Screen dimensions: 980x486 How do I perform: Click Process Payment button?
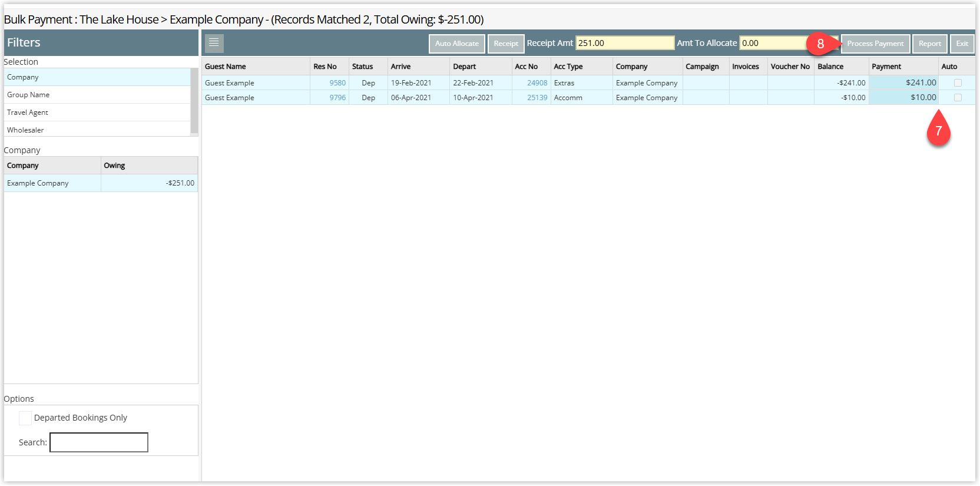[x=875, y=44]
